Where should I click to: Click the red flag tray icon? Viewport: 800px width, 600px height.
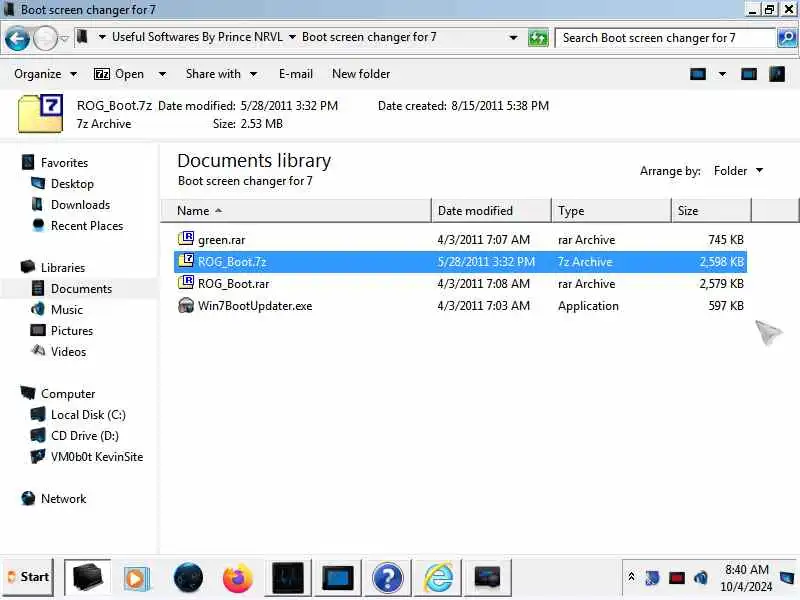677,578
